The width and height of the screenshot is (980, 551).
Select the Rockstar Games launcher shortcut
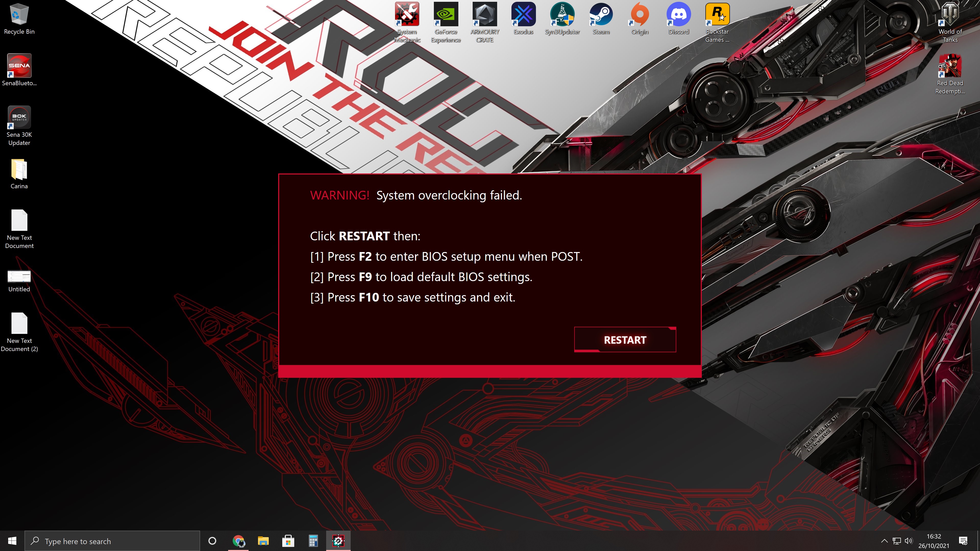(x=717, y=23)
